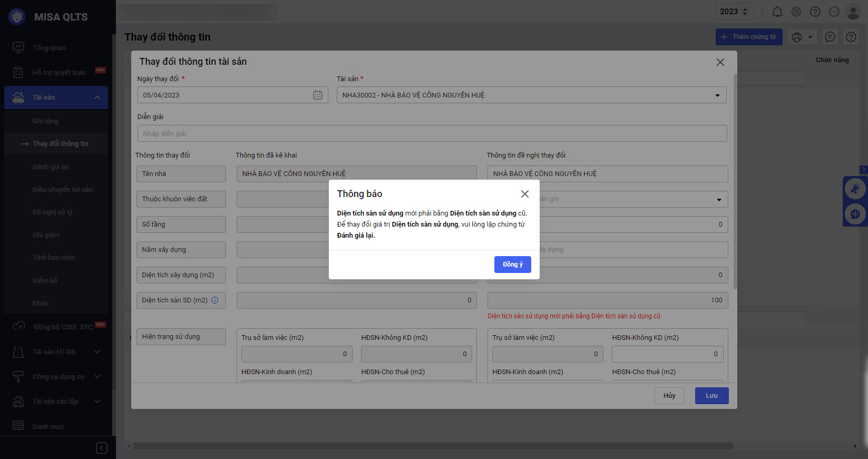Click the Lưu save button
The height and width of the screenshot is (459, 868).
[711, 396]
